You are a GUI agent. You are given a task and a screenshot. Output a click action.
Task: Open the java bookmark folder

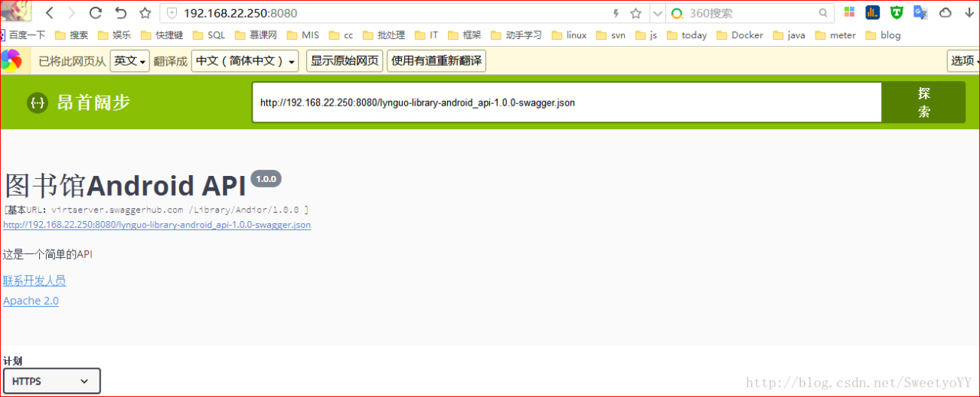coord(789,35)
